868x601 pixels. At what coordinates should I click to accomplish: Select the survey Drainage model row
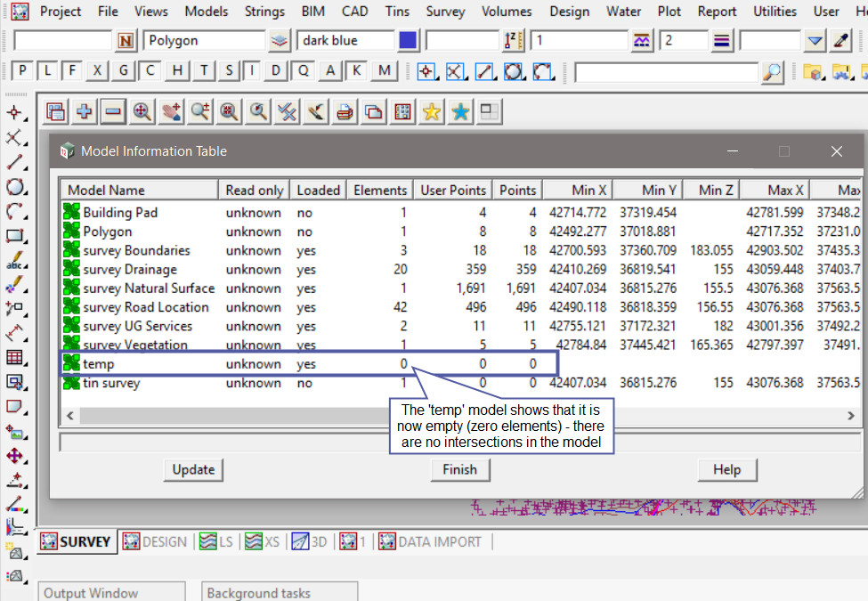click(x=129, y=269)
